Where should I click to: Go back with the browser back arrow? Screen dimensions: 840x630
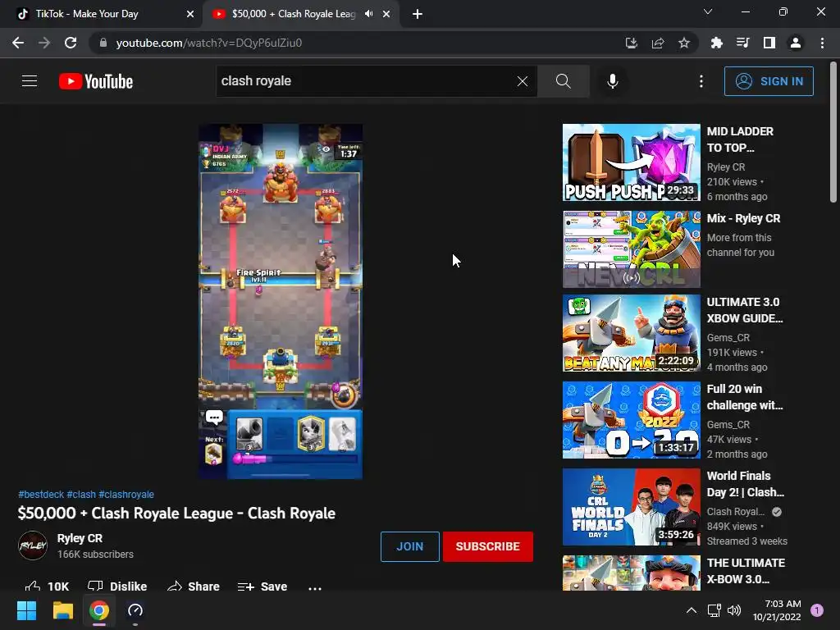click(18, 43)
